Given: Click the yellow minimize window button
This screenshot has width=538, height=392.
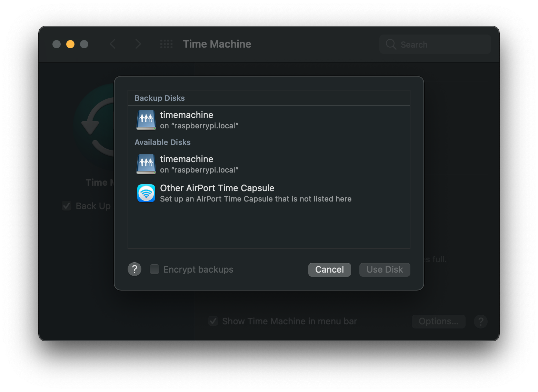Looking at the screenshot, I should pyautogui.click(x=70, y=44).
